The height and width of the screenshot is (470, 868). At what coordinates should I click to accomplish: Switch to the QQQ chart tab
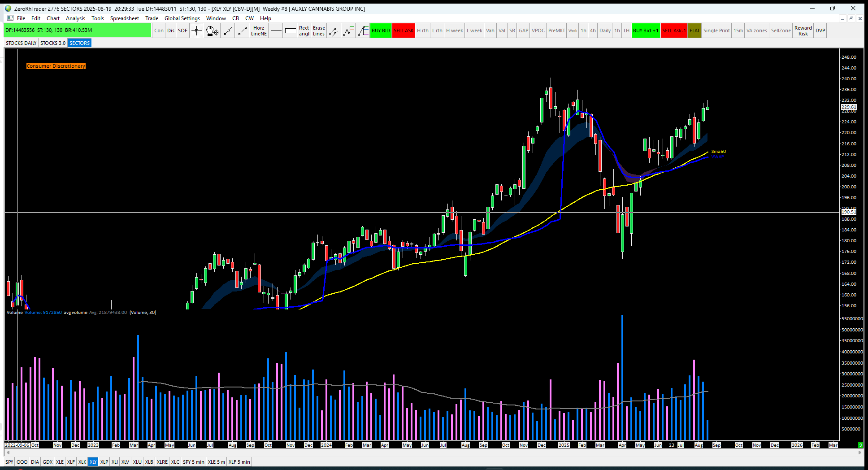point(22,462)
